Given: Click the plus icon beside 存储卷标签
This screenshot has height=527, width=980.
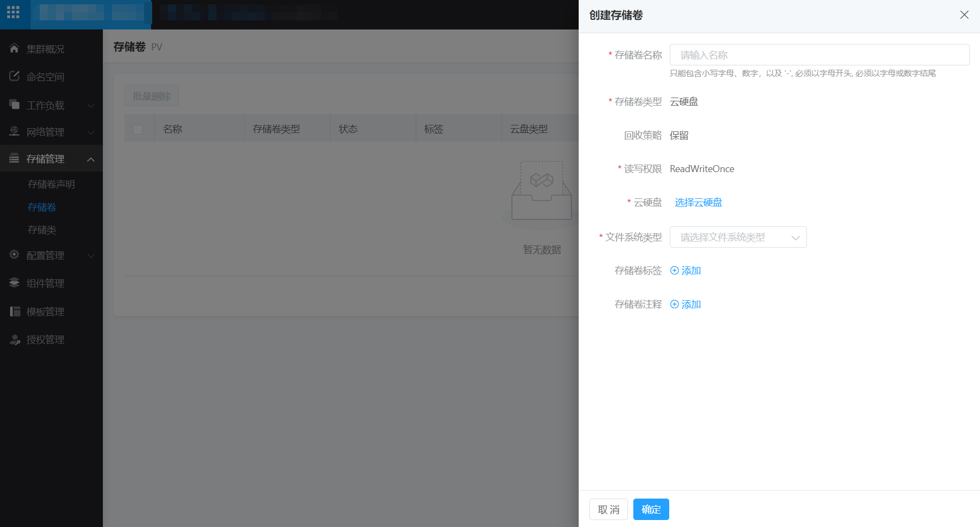Looking at the screenshot, I should pos(675,271).
